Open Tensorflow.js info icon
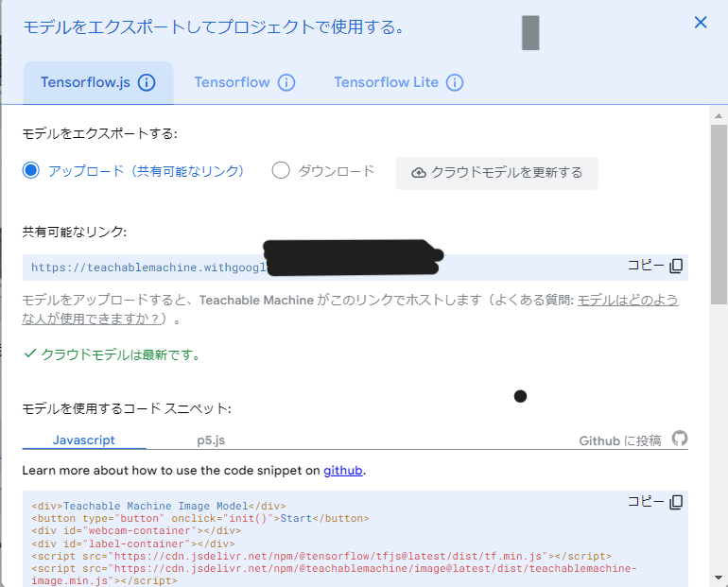Viewport: 728px width, 587px height. [147, 82]
